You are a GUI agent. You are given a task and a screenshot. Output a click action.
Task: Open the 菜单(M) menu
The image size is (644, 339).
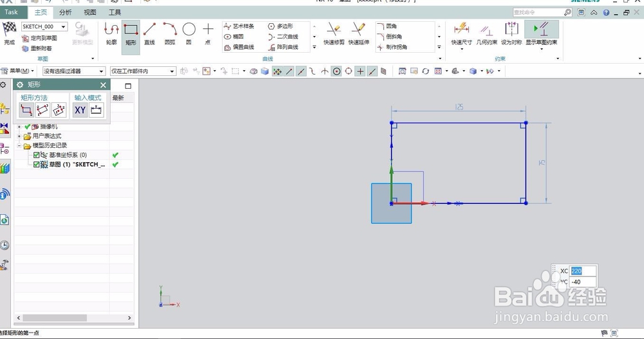click(x=17, y=71)
